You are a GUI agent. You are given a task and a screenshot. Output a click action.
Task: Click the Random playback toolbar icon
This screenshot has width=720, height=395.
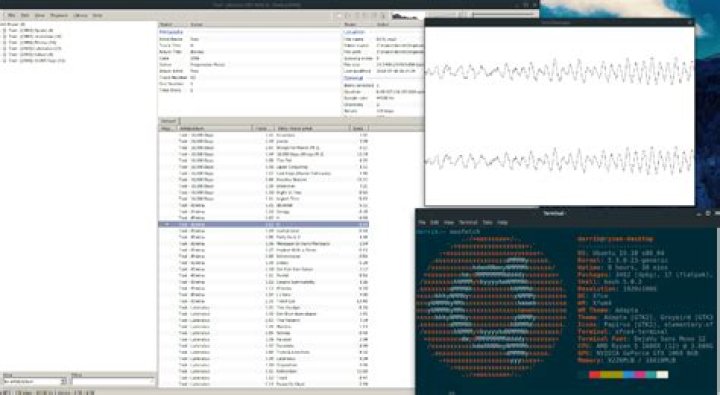point(382,16)
